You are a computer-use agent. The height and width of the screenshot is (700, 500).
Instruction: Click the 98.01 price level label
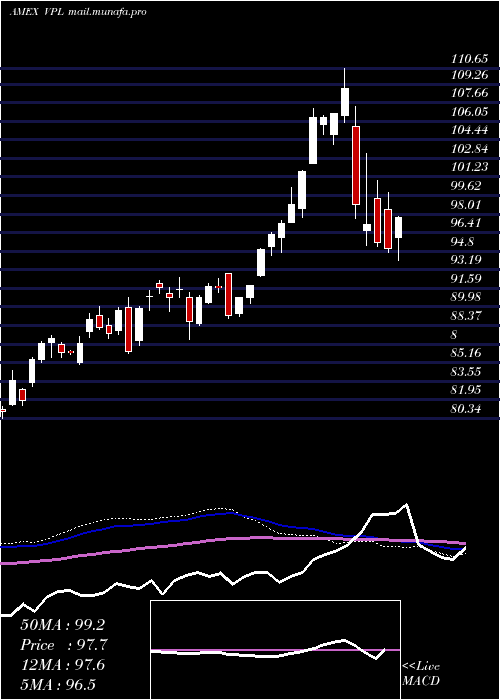(x=467, y=204)
